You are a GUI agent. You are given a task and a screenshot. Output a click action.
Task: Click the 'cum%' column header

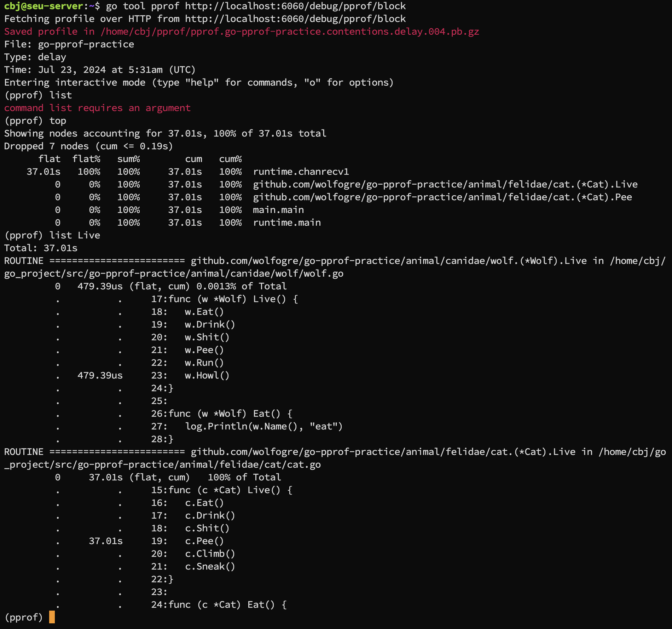230,159
